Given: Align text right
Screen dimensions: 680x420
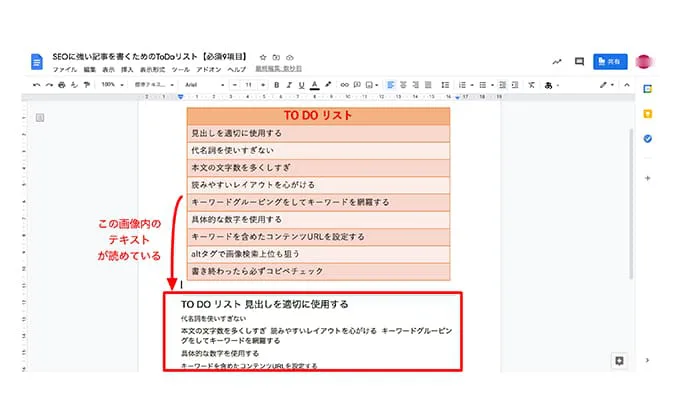Looking at the screenshot, I should (x=415, y=85).
